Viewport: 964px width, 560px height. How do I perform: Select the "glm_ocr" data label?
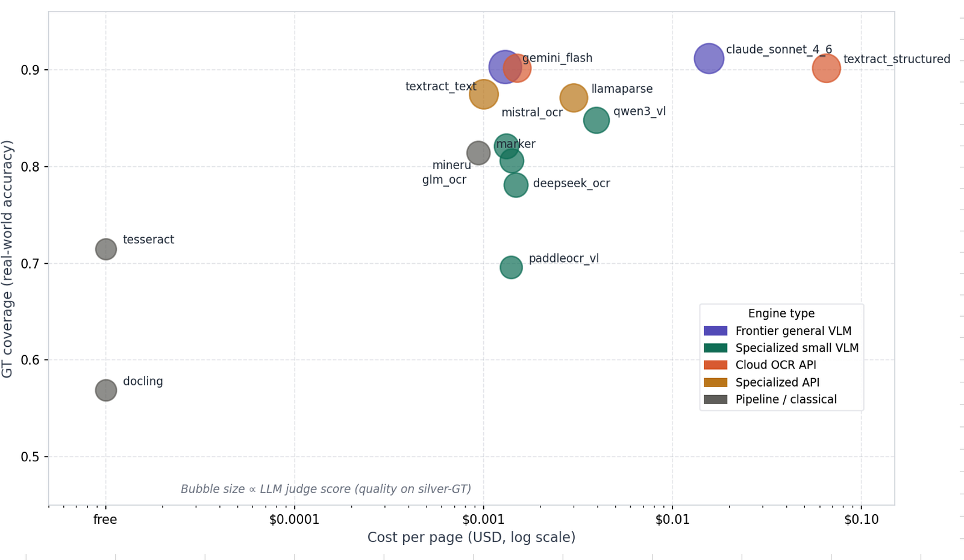pos(444,179)
